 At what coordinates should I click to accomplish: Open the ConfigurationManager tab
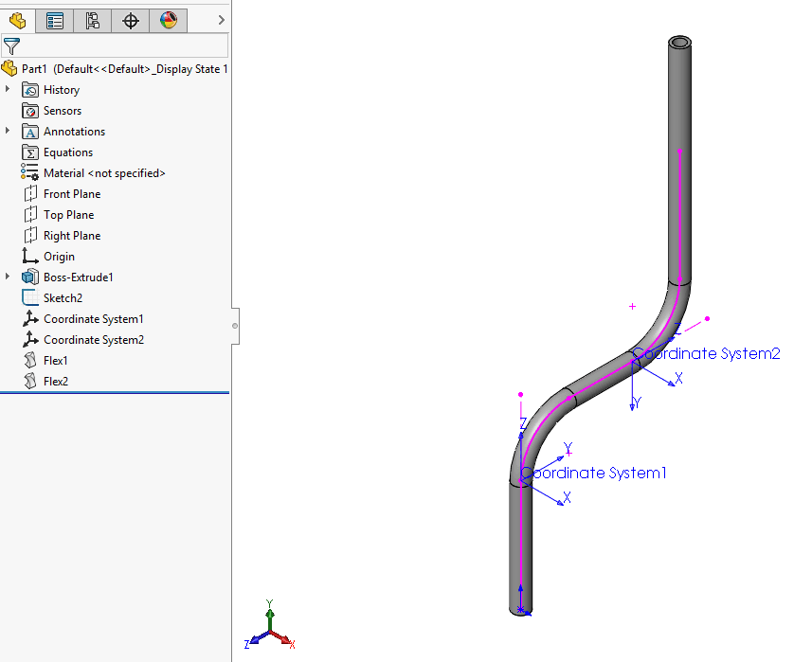tap(93, 20)
